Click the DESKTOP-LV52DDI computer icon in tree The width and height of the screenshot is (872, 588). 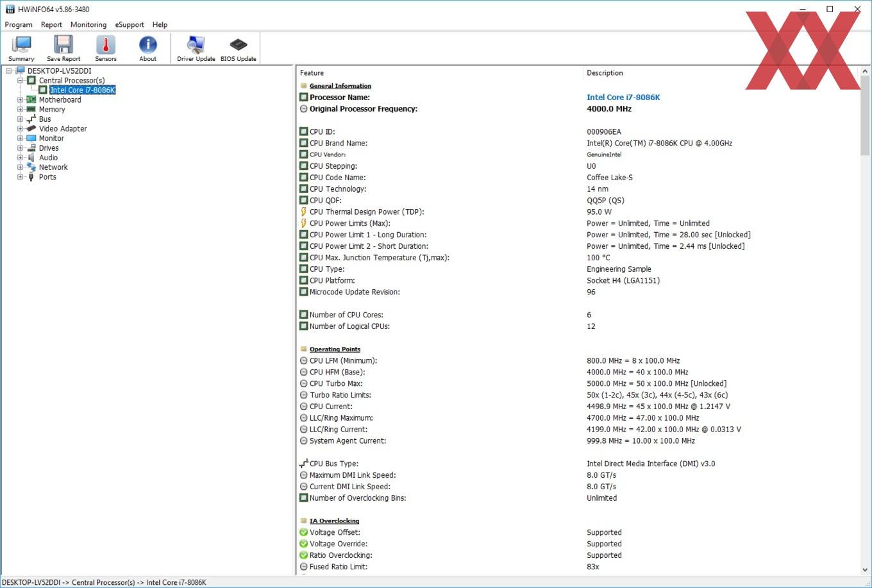tap(20, 71)
